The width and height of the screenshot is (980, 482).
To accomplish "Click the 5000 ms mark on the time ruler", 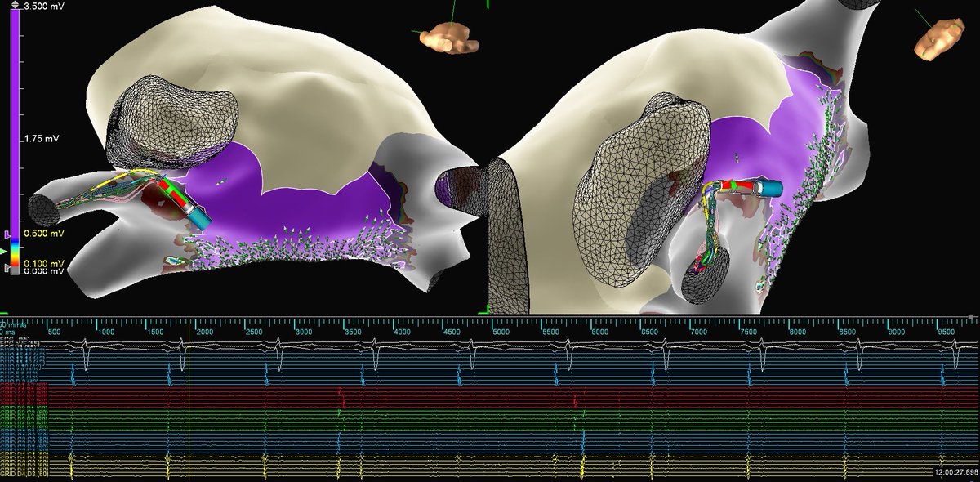I will (500, 332).
